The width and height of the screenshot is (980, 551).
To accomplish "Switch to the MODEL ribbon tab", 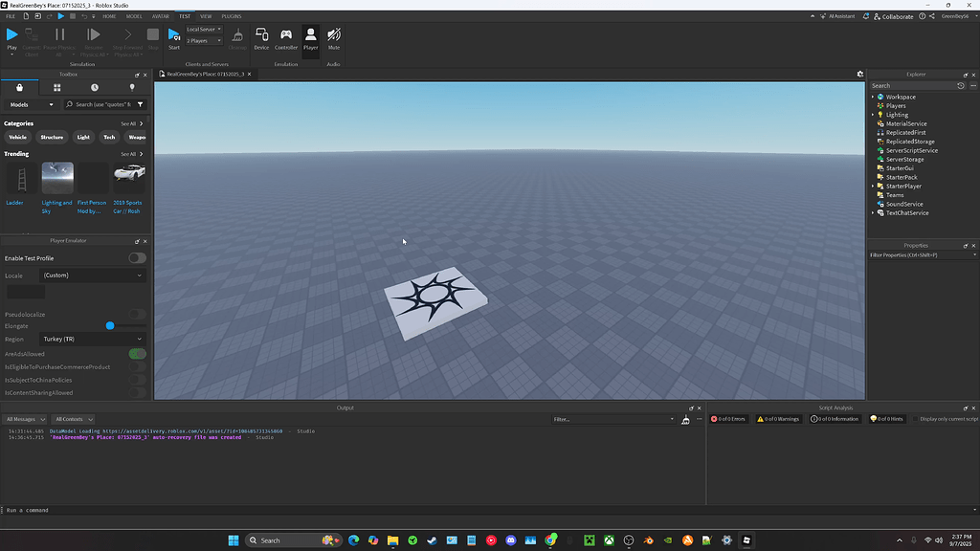I will 134,16.
